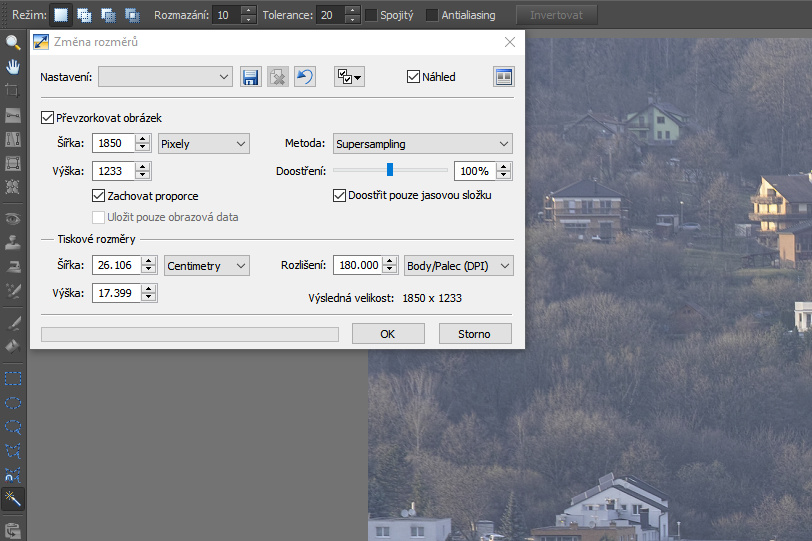Image resolution: width=812 pixels, height=541 pixels.
Task: Select the red-eye removal eye tool
Action: [x=13, y=218]
